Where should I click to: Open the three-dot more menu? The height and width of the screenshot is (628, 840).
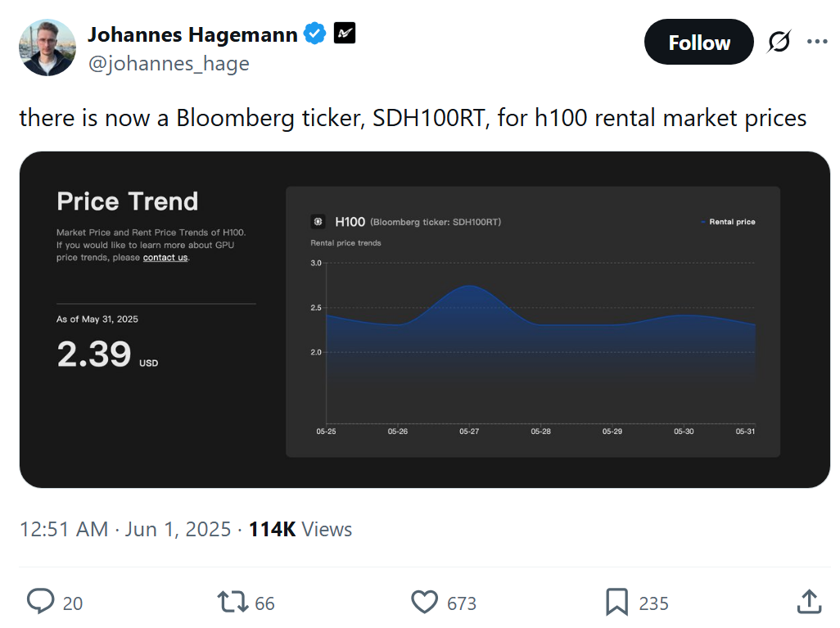point(817,42)
